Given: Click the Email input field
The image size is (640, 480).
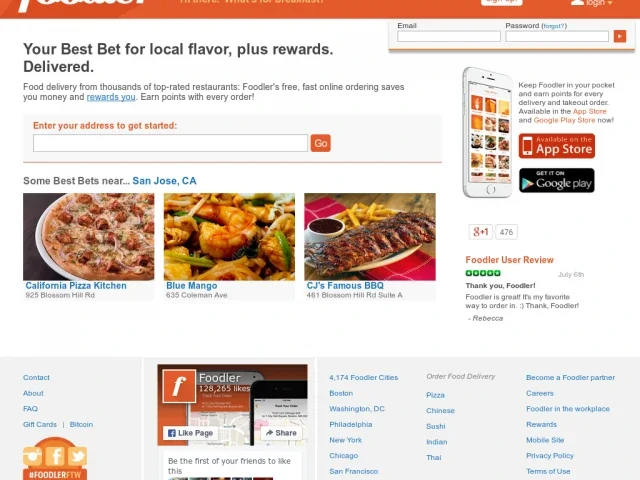Looking at the screenshot, I should tap(449, 36).
